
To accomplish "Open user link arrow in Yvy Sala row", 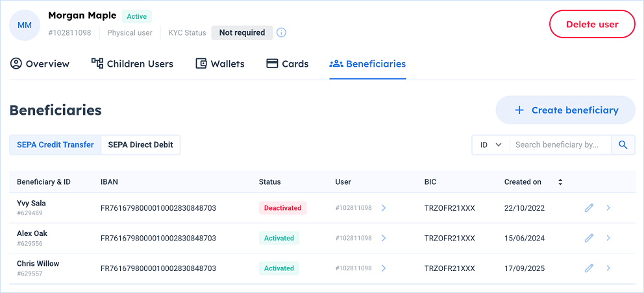I will [x=384, y=208].
